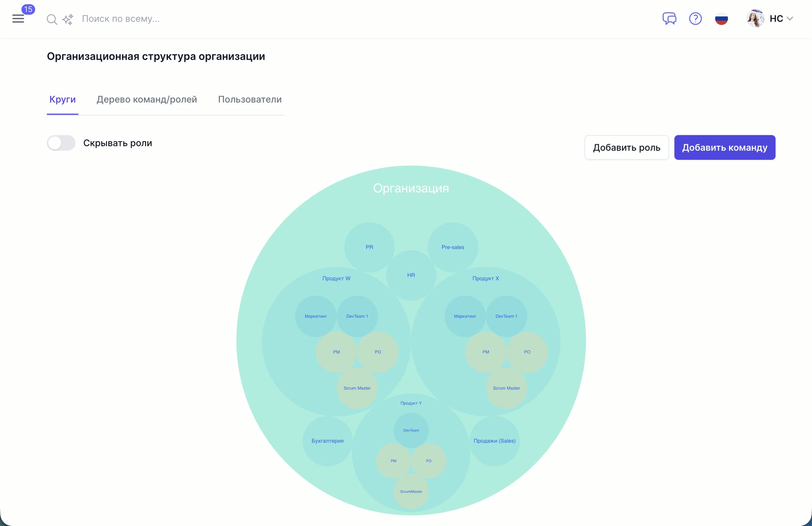Screen dimensions: 812x526
Task: Open the chat messages icon
Action: click(669, 19)
